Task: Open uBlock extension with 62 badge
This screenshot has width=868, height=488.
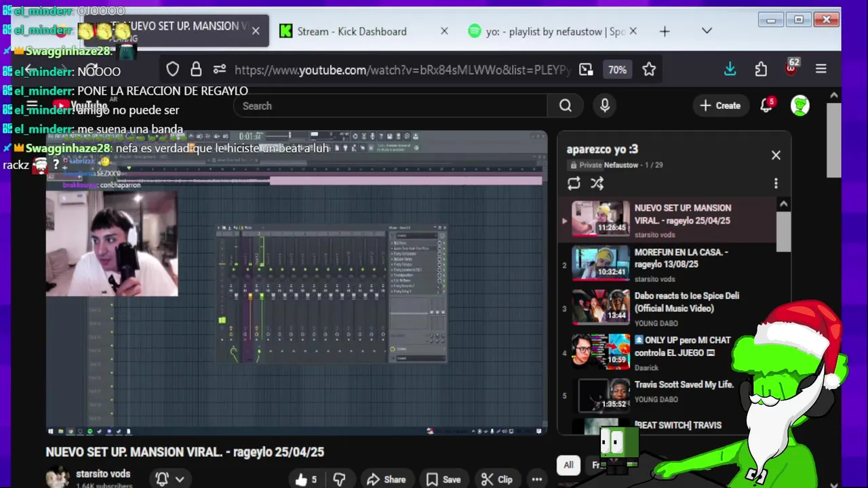Action: click(791, 68)
